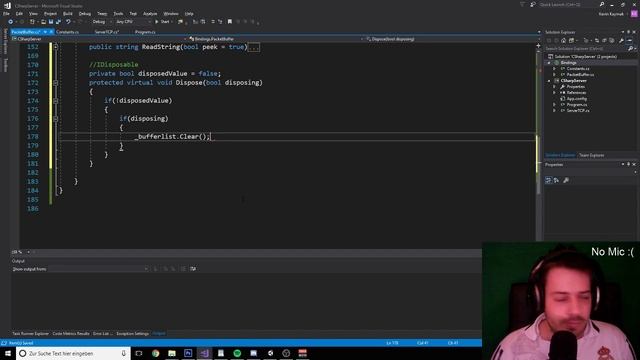Click the Bookmark icon in toolbar
Viewport: 640px width, 360px height.
[230, 22]
